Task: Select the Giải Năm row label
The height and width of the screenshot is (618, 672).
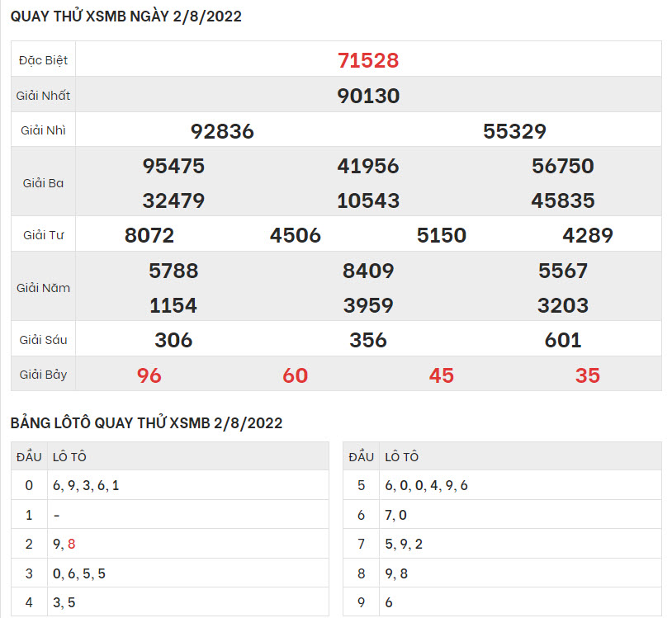Action: coord(44,288)
